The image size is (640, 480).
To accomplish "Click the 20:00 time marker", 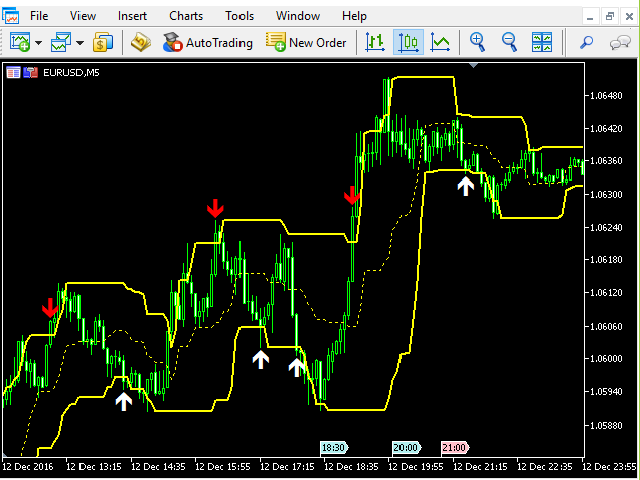I will click(x=406, y=447).
